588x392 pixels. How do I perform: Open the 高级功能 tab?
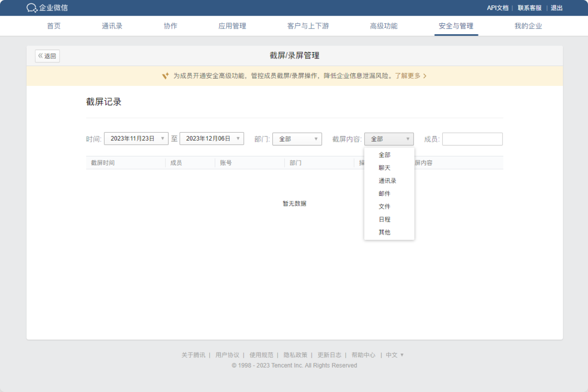tap(383, 26)
